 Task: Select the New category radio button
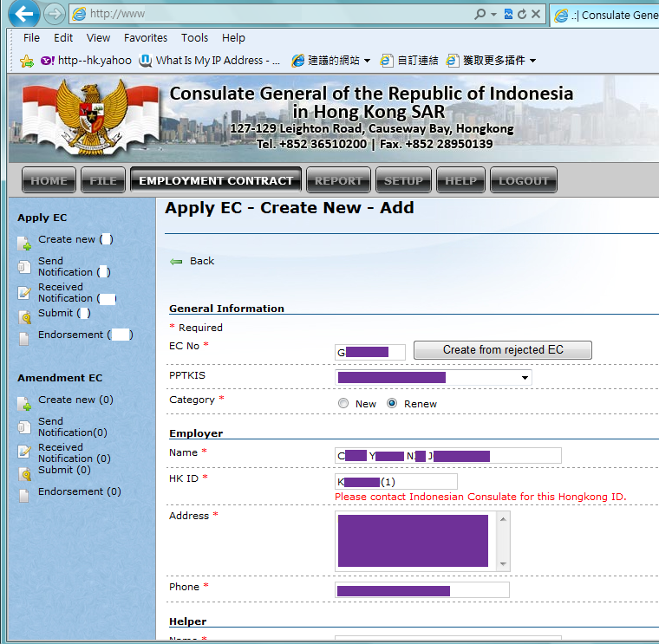(343, 404)
